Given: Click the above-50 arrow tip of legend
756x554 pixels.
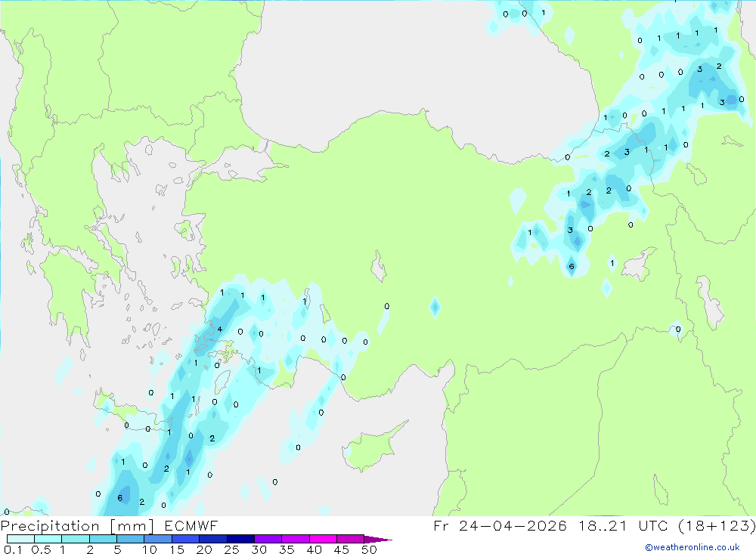Looking at the screenshot, I should [x=378, y=540].
